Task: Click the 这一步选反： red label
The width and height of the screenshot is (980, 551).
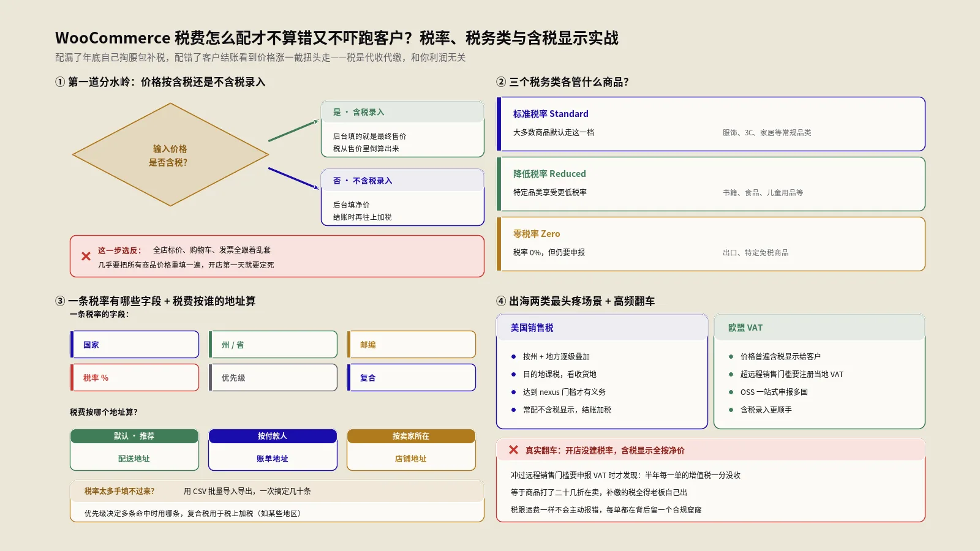Action: [119, 250]
